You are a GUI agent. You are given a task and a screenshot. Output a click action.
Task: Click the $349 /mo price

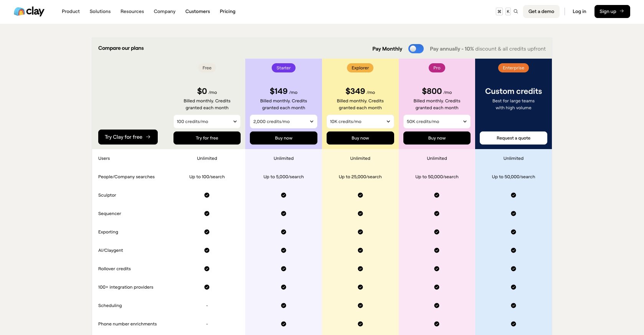coord(360,91)
